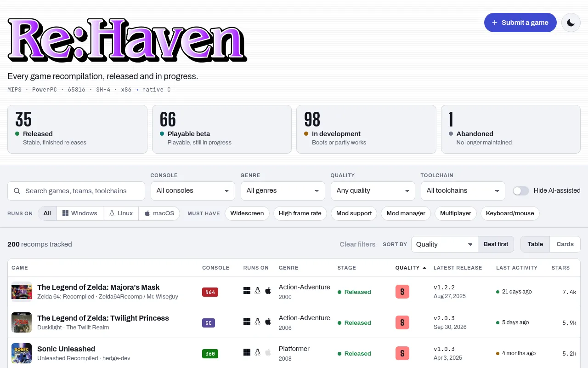Toggle the Mod manager filter chip
This screenshot has height=368, width=588.
click(406, 213)
